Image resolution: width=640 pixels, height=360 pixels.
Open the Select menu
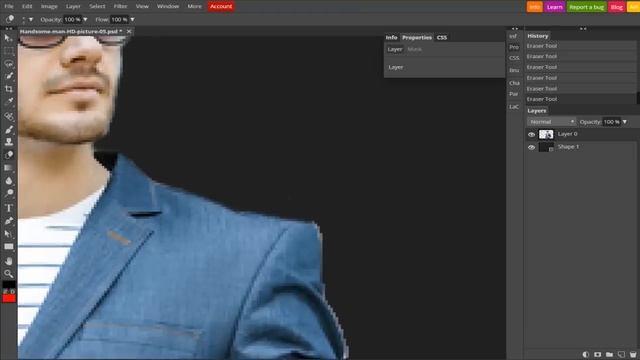coord(97,6)
